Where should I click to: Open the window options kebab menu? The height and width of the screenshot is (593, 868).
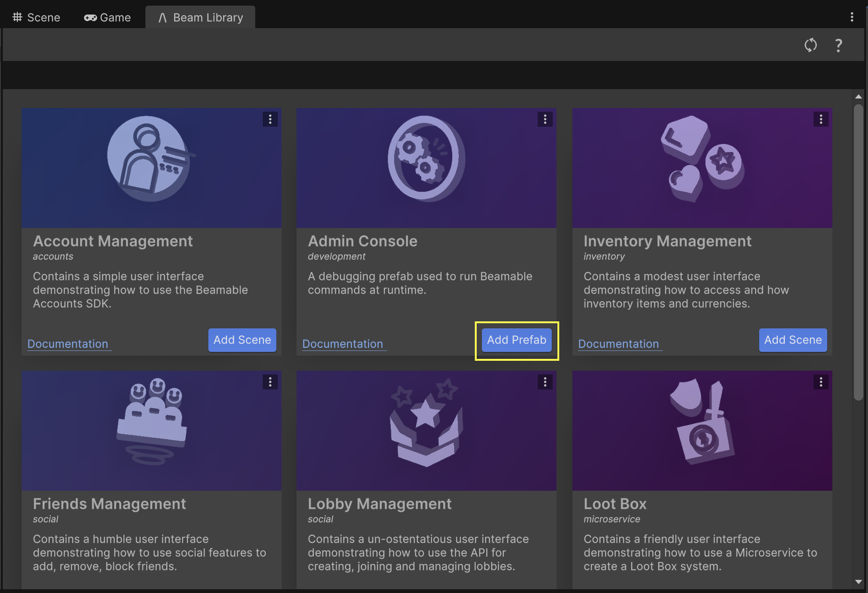coord(852,17)
